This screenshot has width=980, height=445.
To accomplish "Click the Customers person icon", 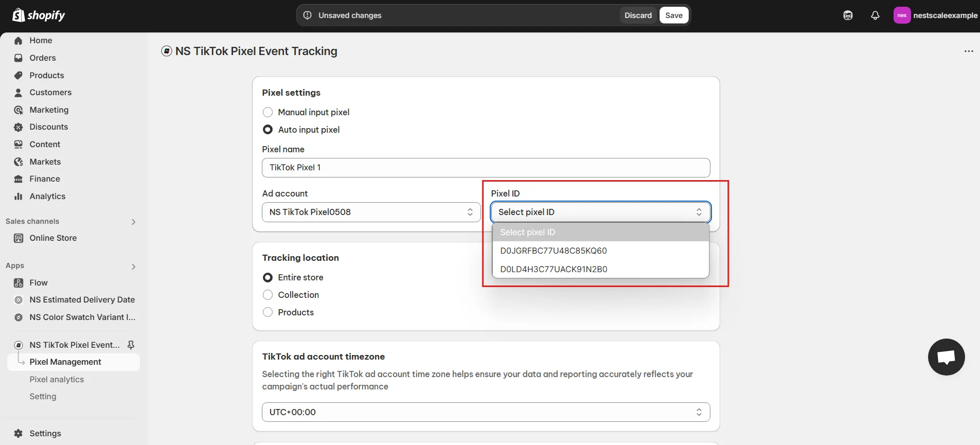I will click(x=19, y=93).
